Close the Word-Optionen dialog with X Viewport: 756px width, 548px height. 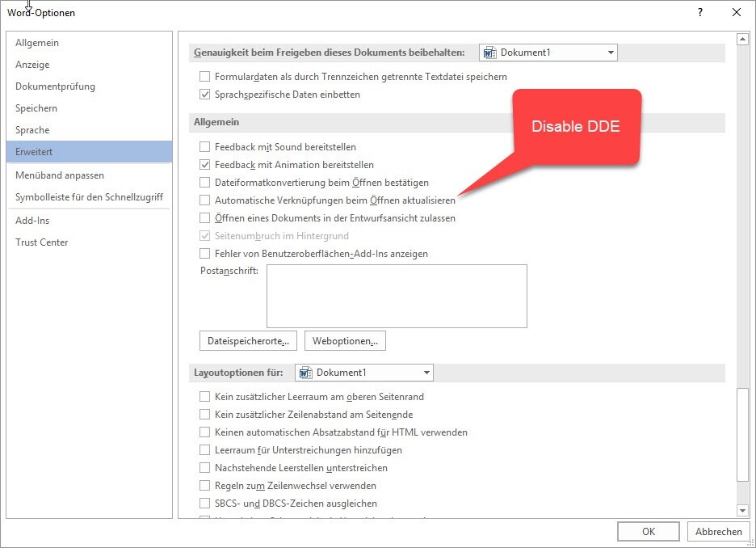736,12
